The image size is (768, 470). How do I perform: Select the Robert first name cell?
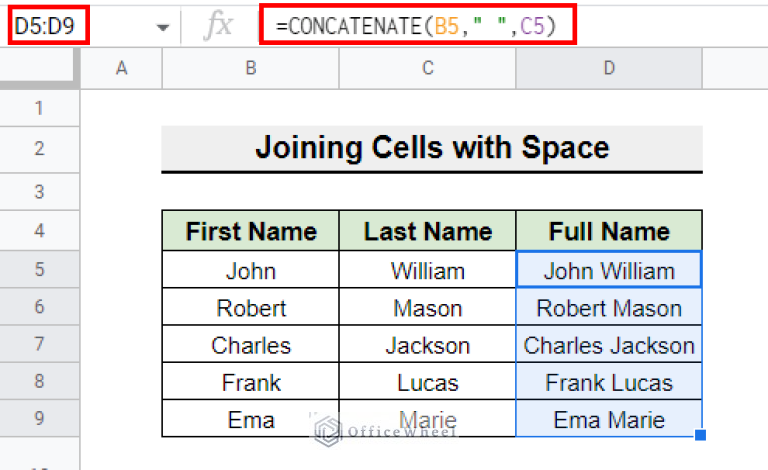251,307
